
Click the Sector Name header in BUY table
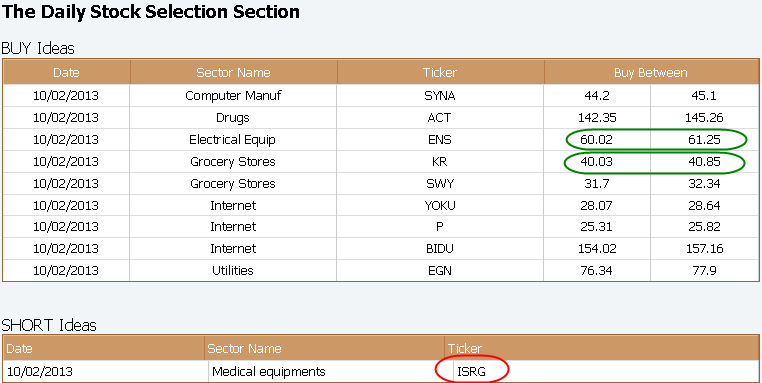pos(233,73)
